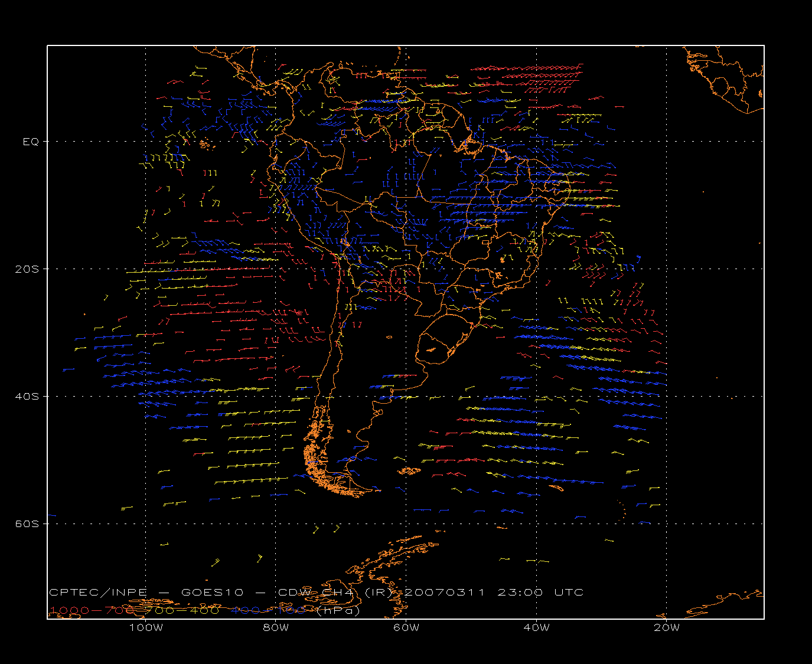Click the 'EQ' latitude axis label
812x664 pixels.
click(x=31, y=142)
